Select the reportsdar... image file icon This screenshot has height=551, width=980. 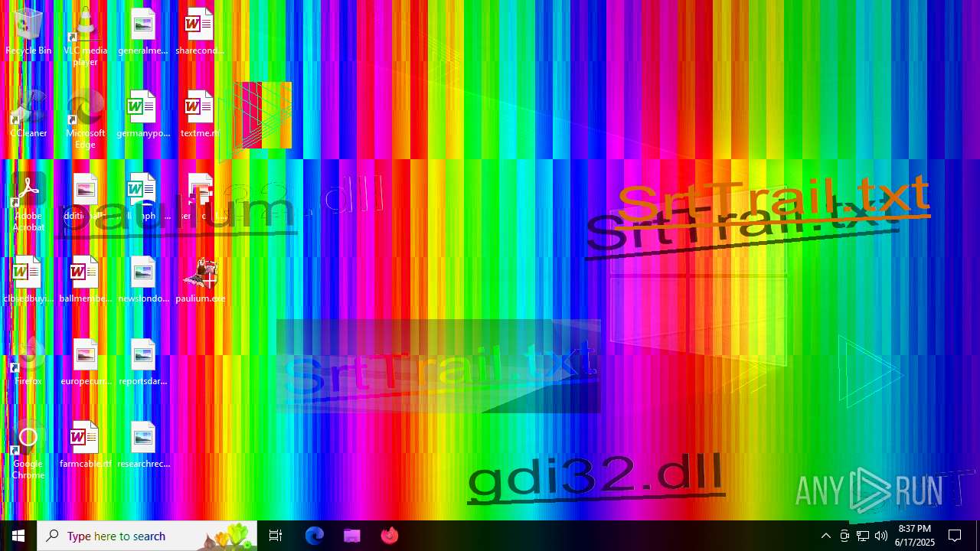coord(142,363)
